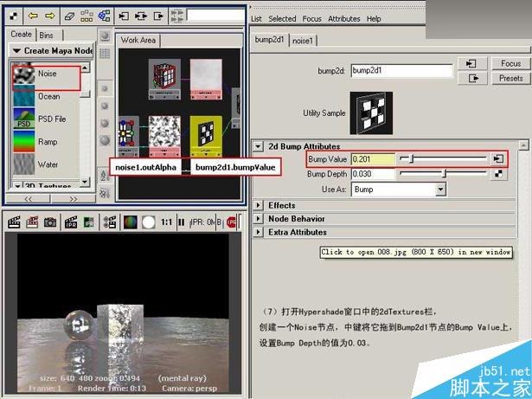Show output connections icon in Hypershade
The image size is (532, 399).
click(x=158, y=16)
